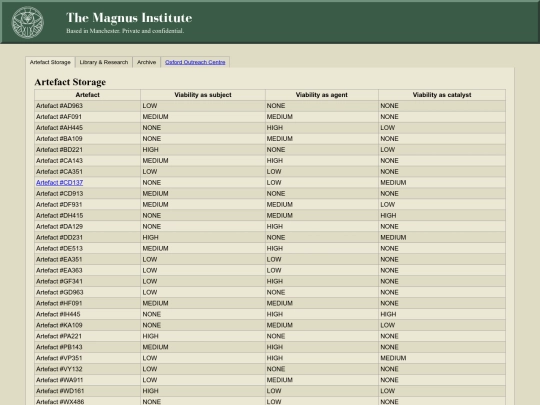Screen dimensions: 540x405
Task: Click HIGH agent value for Artefact #GF341
Action: 274,281
